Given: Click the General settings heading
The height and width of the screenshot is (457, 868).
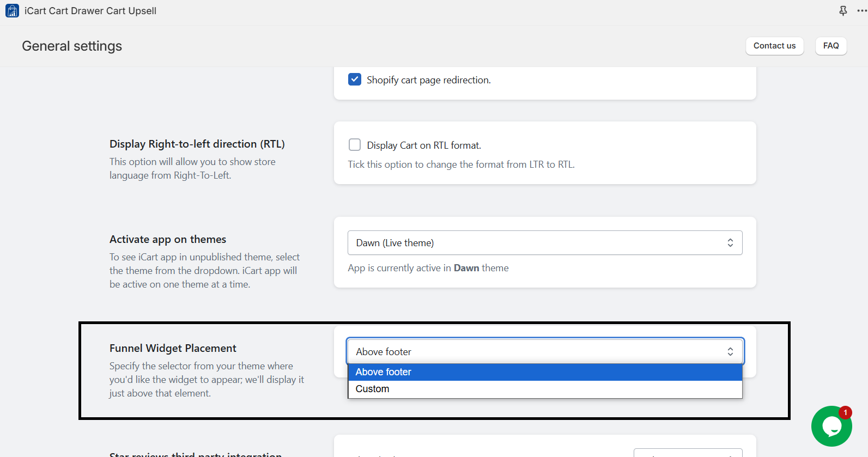Looking at the screenshot, I should pos(72,46).
